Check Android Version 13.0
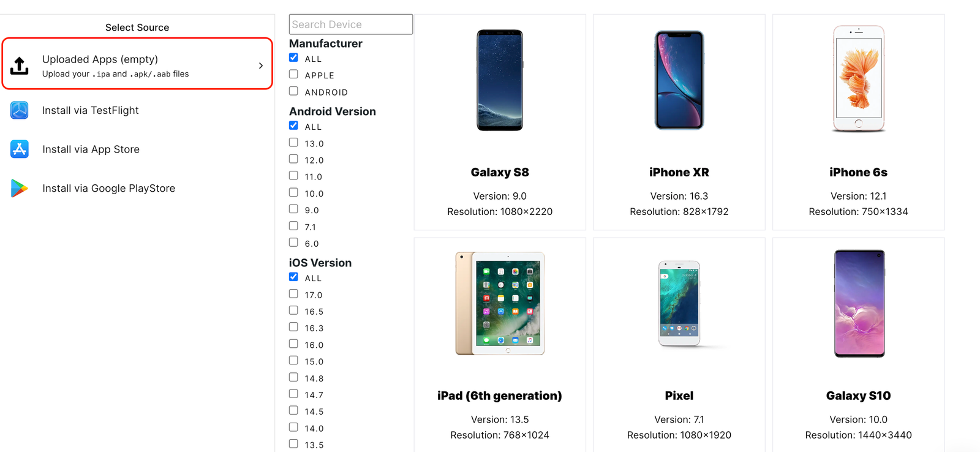 [x=293, y=141]
